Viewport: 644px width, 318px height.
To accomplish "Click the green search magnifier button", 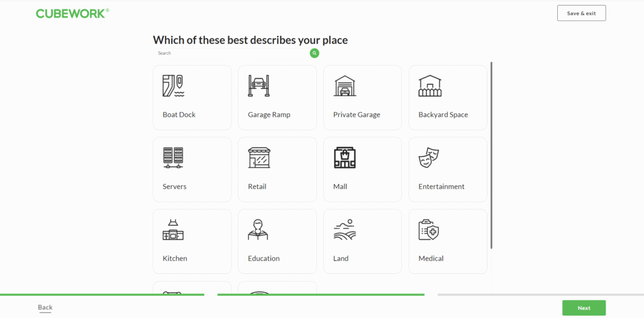I will click(x=314, y=53).
